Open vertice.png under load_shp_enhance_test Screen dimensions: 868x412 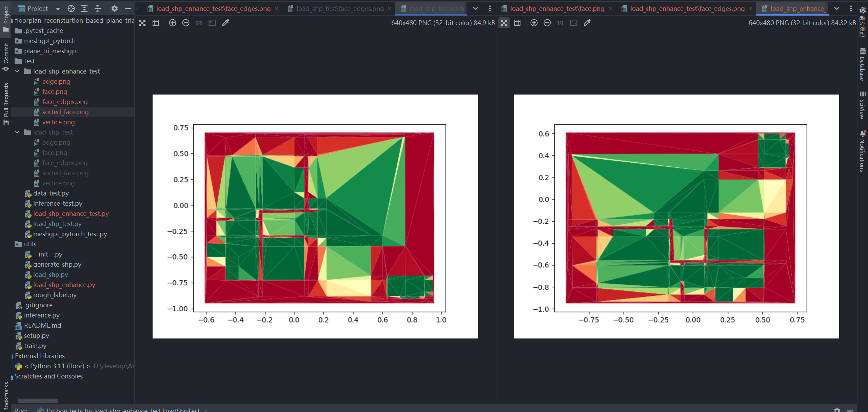[x=58, y=122]
